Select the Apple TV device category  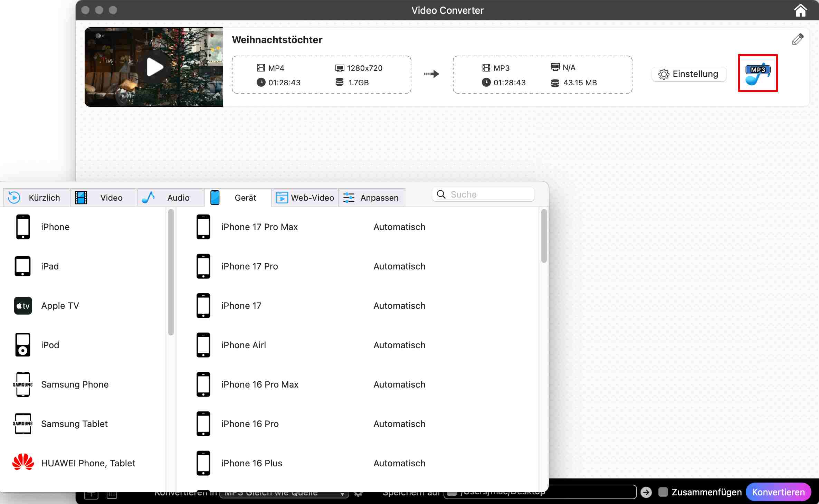pyautogui.click(x=60, y=306)
